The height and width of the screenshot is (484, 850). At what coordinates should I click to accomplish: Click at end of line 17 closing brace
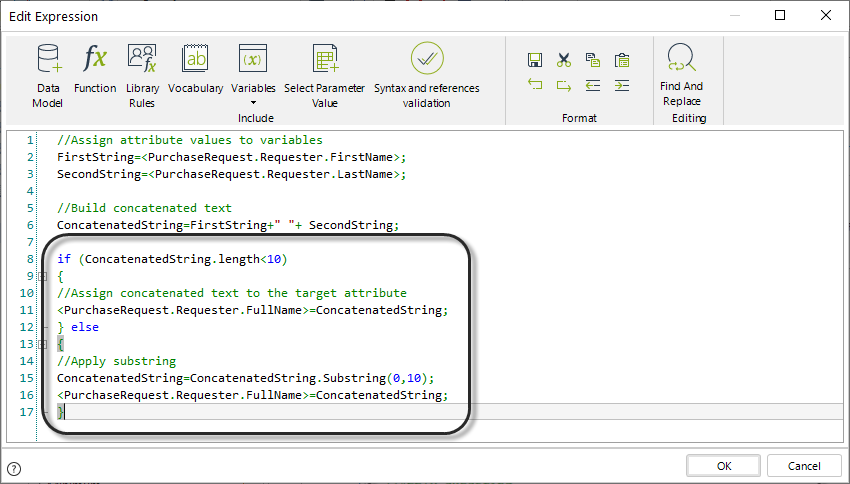[65, 412]
